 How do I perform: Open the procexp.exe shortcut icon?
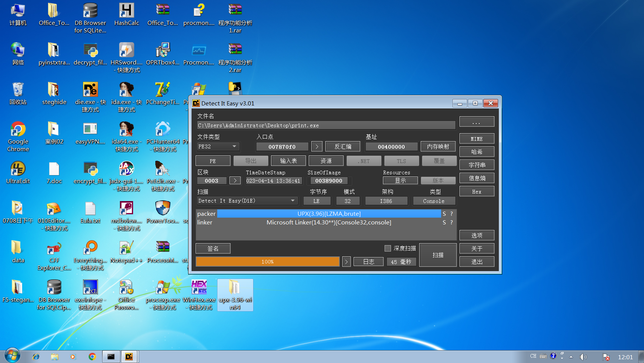point(163,295)
